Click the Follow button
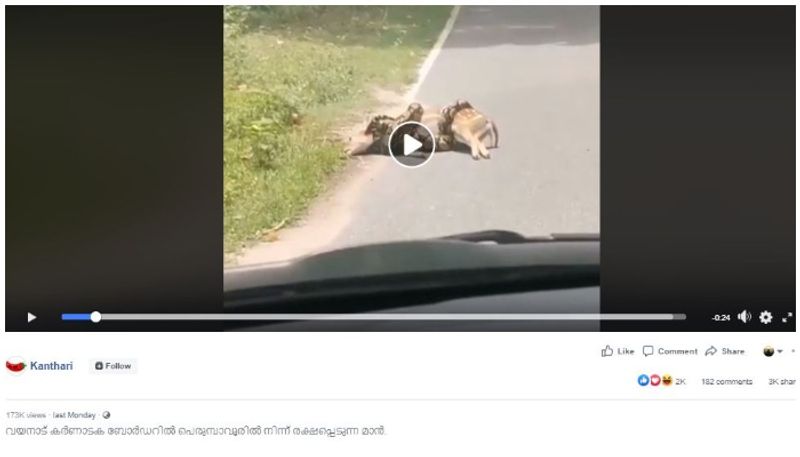Screen dimensions: 800x457 (x=113, y=366)
